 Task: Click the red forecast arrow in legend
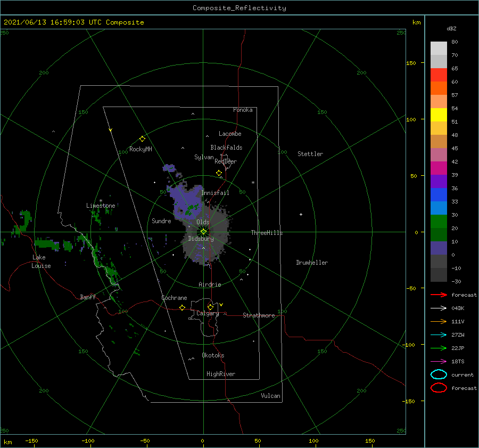[439, 295]
